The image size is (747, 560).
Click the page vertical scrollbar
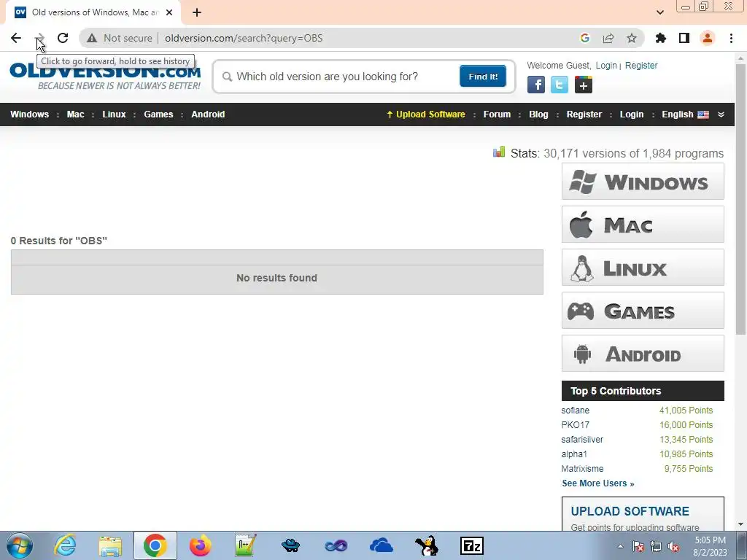click(740, 199)
